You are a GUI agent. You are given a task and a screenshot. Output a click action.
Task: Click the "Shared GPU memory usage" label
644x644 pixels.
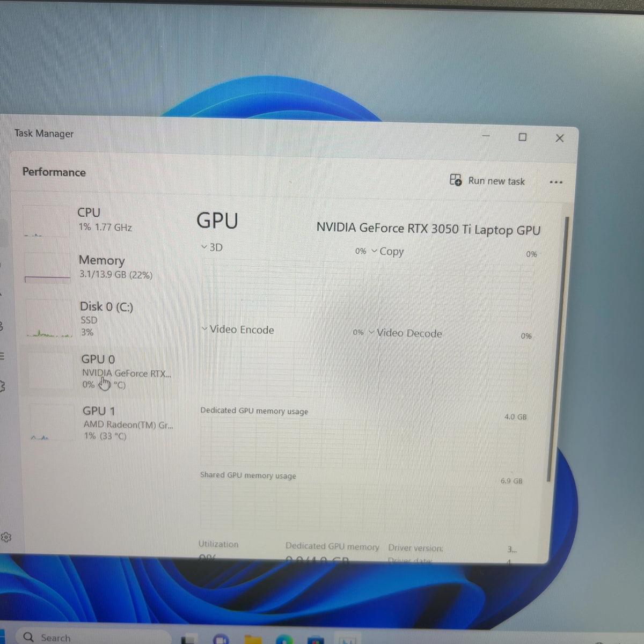(x=248, y=475)
